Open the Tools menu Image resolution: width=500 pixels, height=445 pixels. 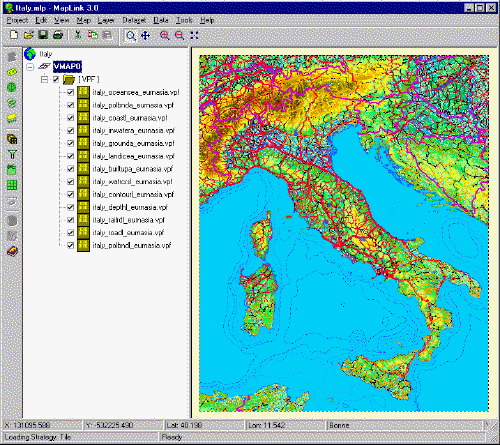[x=184, y=20]
